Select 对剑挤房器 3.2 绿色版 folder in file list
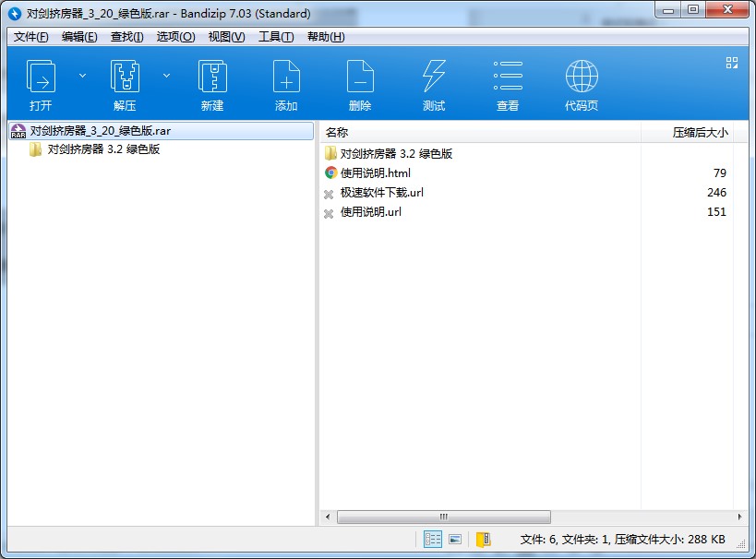This screenshot has width=756, height=559. pos(396,154)
